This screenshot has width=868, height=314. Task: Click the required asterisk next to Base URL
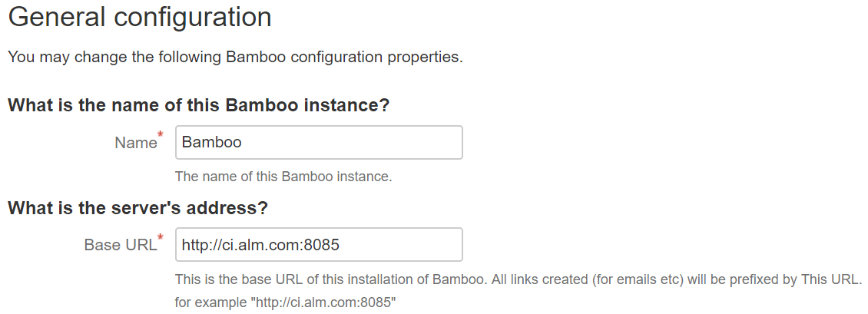coord(161,236)
